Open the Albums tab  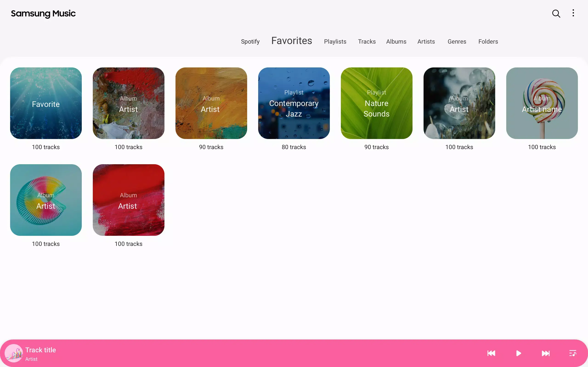point(396,42)
